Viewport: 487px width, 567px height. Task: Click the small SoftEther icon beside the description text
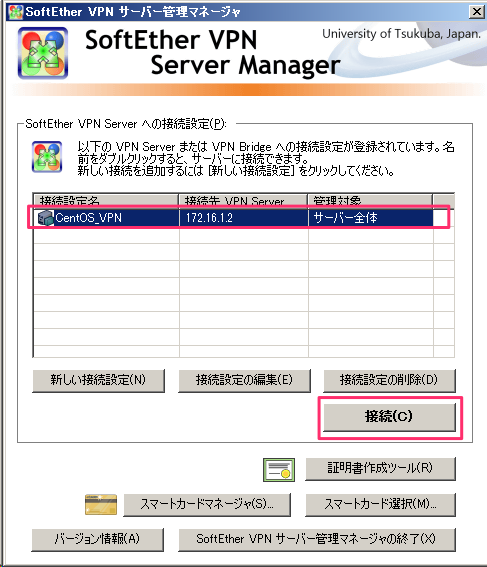pyautogui.click(x=47, y=157)
